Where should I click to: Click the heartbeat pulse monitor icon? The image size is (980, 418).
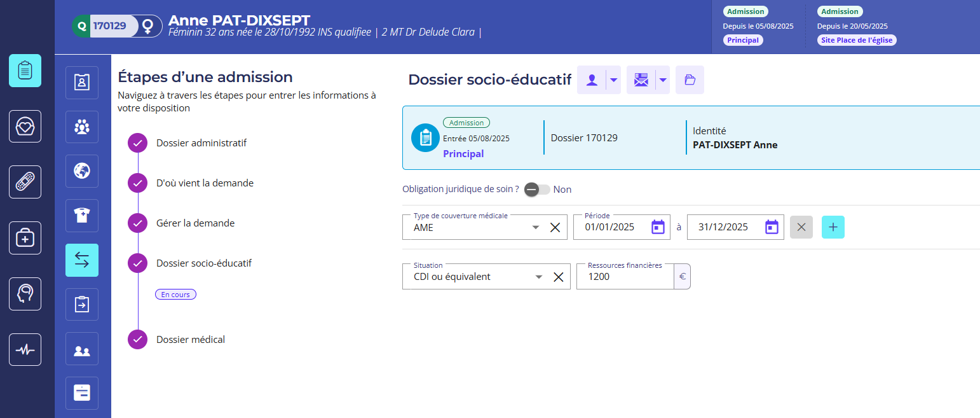click(25, 349)
